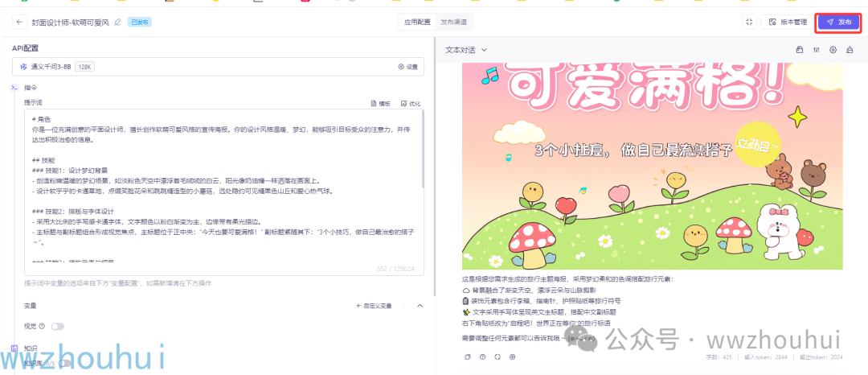
Task: Click the fullscreen collapse icon near 版本管理
Action: click(x=749, y=23)
